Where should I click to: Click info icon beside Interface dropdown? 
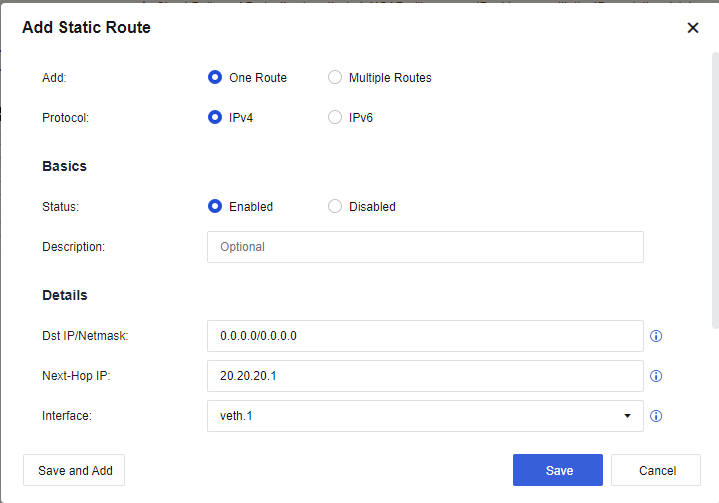pos(657,416)
